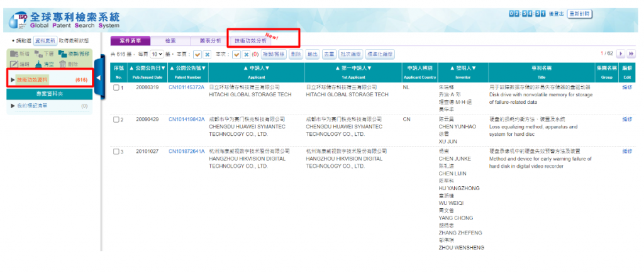Expand the 技術功效資料 folder triangle
The image size is (644, 273).
coord(13,80)
